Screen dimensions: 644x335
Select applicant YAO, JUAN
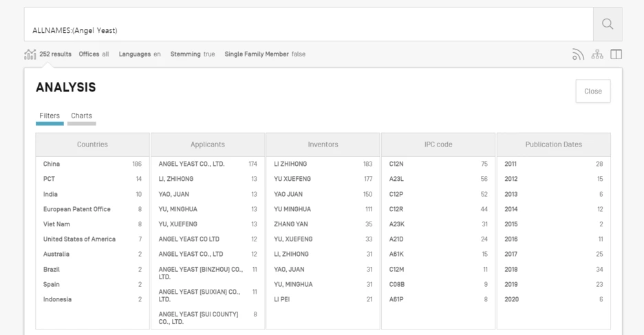click(x=208, y=194)
